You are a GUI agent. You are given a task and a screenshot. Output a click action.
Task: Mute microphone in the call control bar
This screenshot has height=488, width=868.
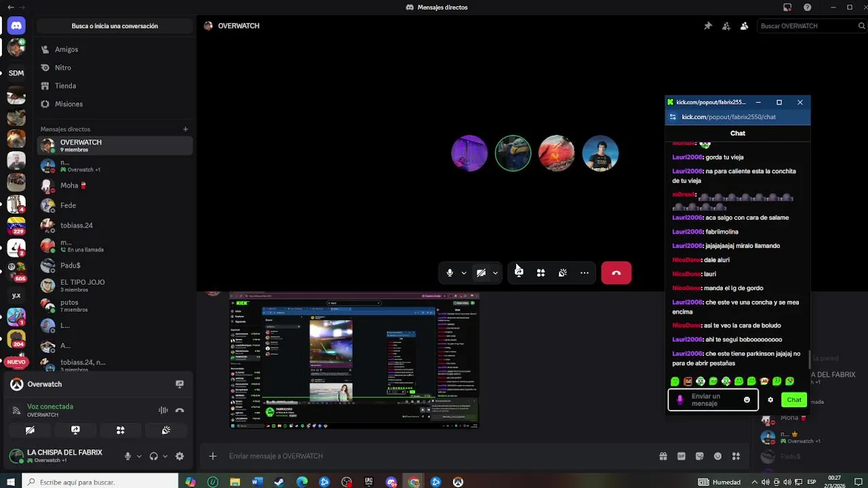coord(450,272)
